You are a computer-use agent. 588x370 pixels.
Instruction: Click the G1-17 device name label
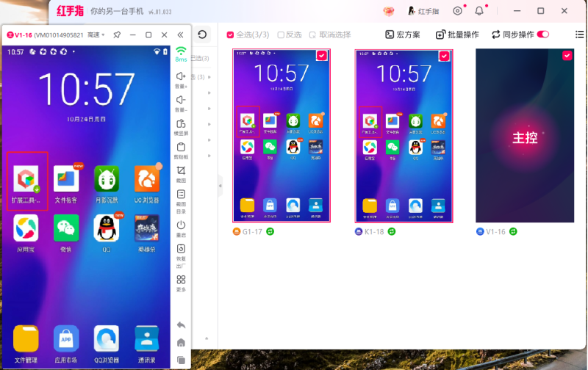point(252,232)
